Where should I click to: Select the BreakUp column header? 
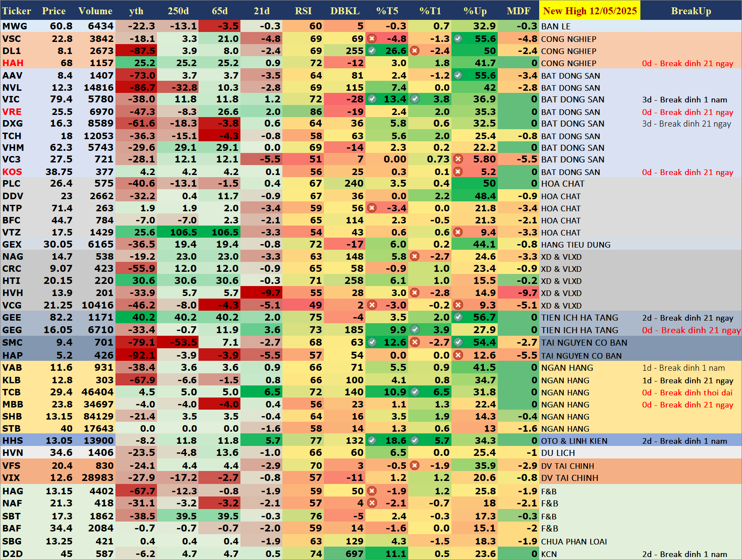[x=691, y=11]
